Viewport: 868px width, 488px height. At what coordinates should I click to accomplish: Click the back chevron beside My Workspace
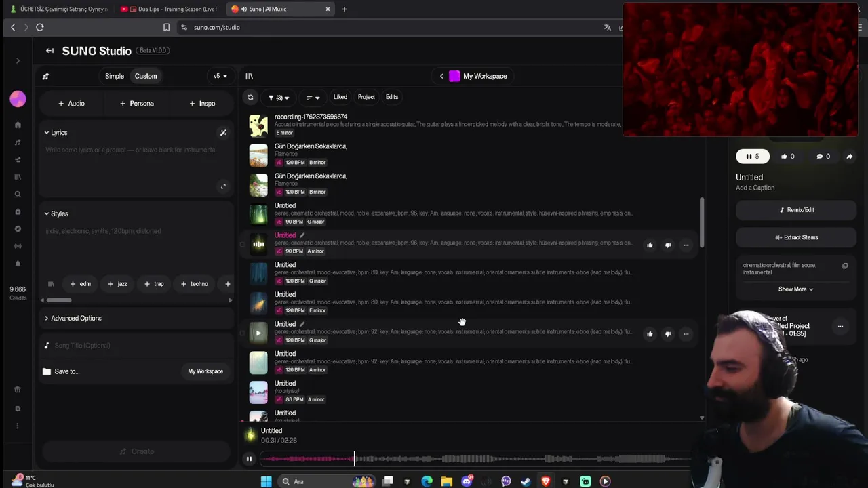(x=441, y=76)
